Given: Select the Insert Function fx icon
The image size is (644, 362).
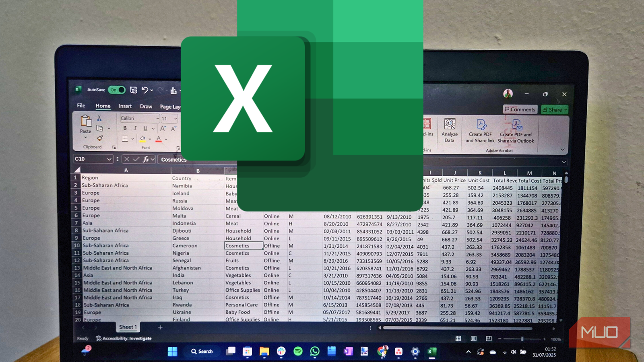Looking at the screenshot, I should pyautogui.click(x=146, y=159).
